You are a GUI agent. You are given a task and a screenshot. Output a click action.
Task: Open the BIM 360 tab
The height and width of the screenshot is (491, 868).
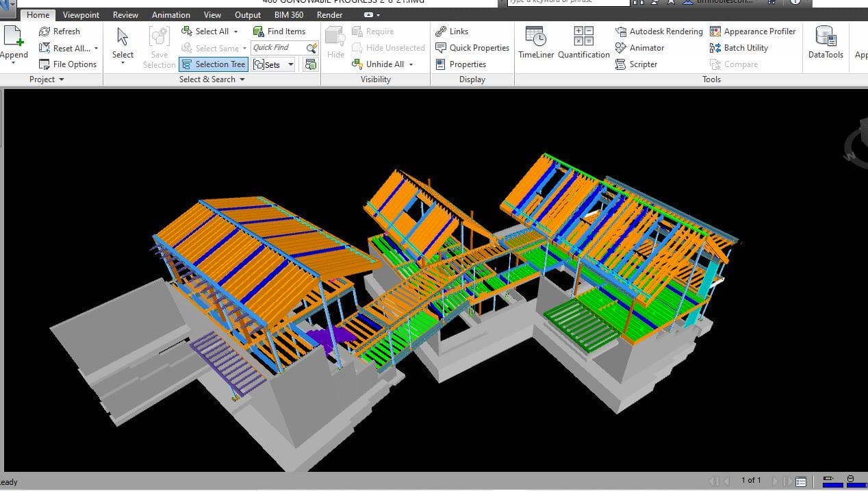(289, 14)
